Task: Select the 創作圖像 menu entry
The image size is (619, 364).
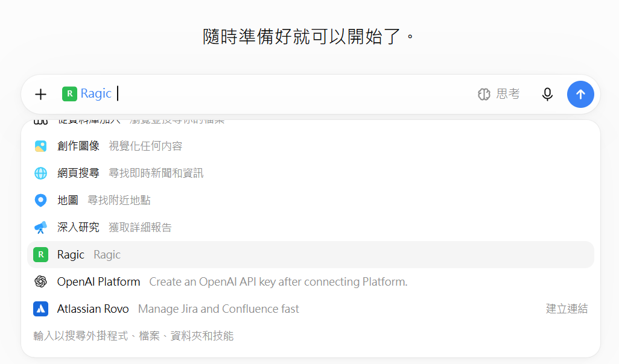Action: (x=310, y=146)
